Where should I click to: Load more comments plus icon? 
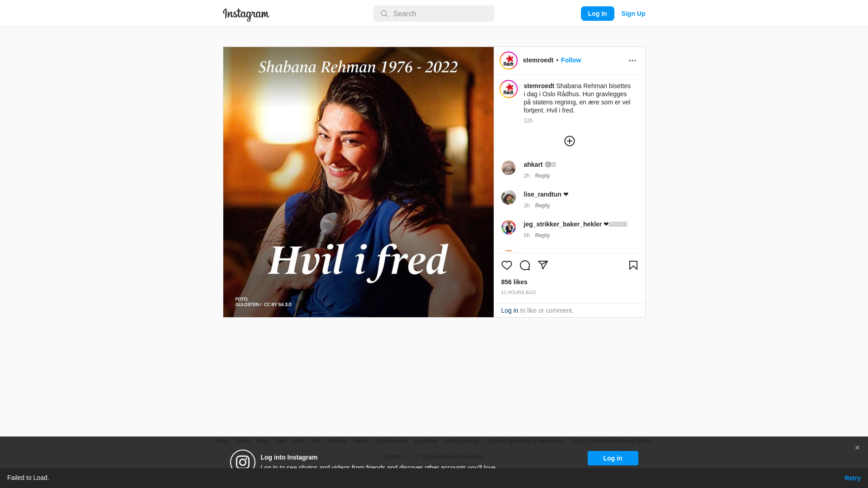(x=570, y=141)
